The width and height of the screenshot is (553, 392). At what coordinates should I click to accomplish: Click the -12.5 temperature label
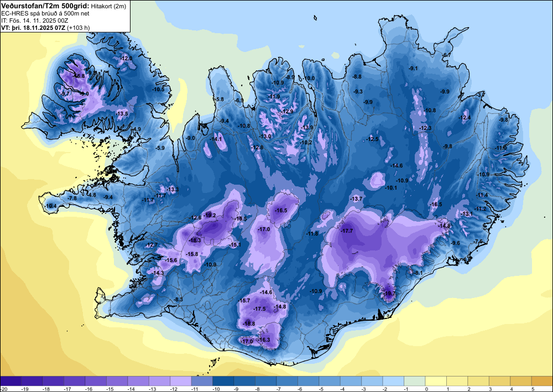tap(372, 139)
